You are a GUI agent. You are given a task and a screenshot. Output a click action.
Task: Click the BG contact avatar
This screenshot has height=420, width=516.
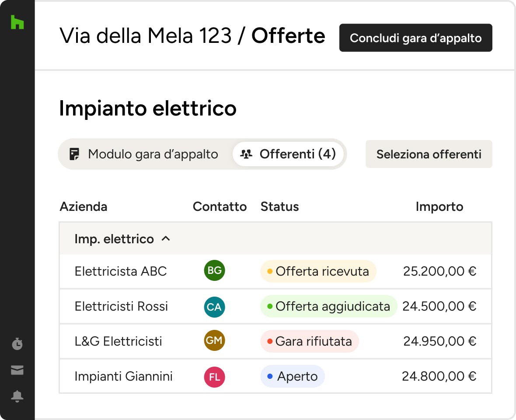tap(214, 271)
